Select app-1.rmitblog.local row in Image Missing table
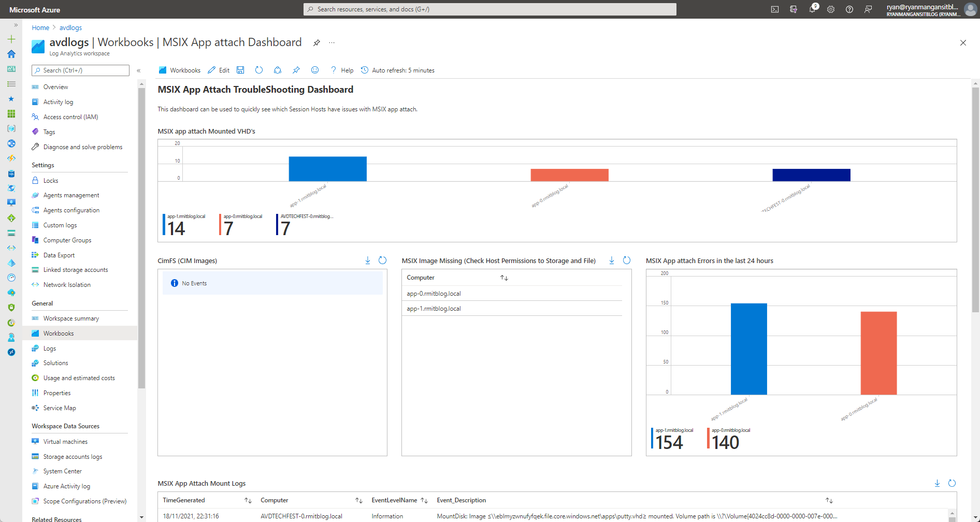Image resolution: width=980 pixels, height=522 pixels. point(512,309)
